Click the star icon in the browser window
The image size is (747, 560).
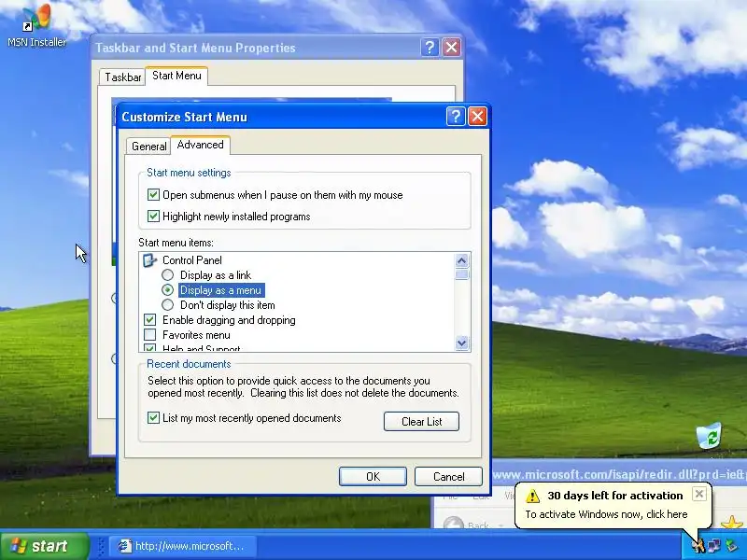coord(732,523)
